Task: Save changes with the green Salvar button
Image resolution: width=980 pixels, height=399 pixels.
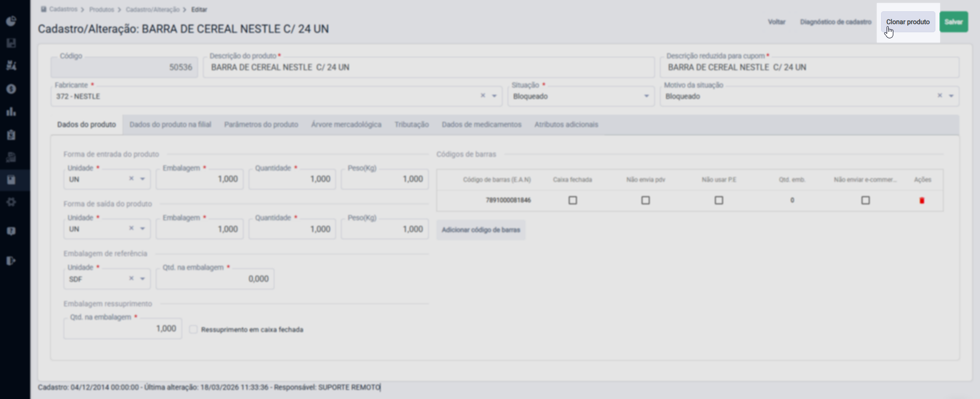Action: click(x=953, y=22)
